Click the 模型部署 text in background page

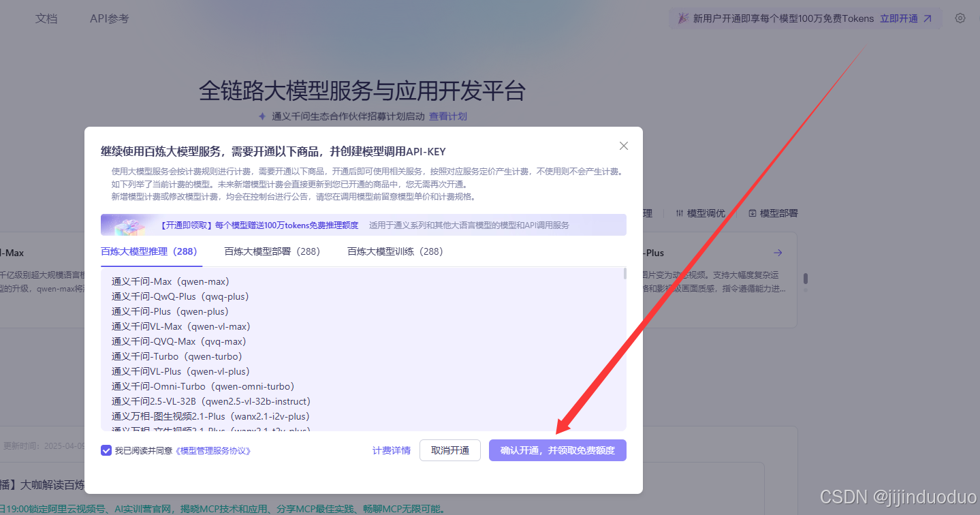point(779,213)
